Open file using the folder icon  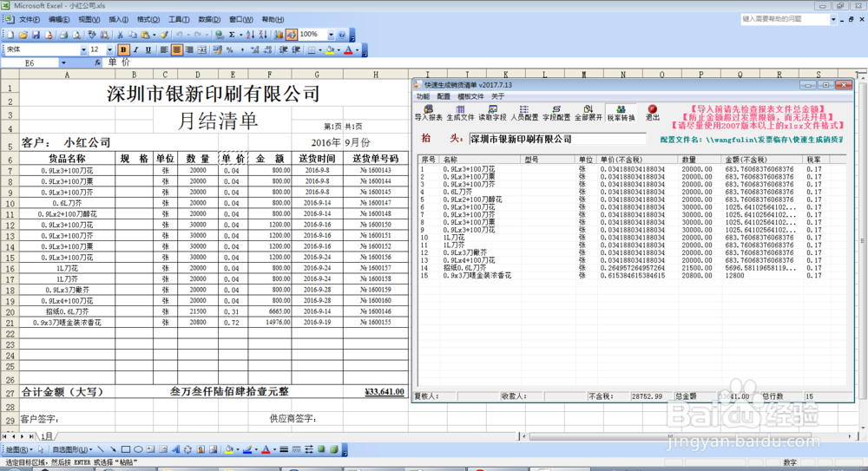(x=23, y=35)
